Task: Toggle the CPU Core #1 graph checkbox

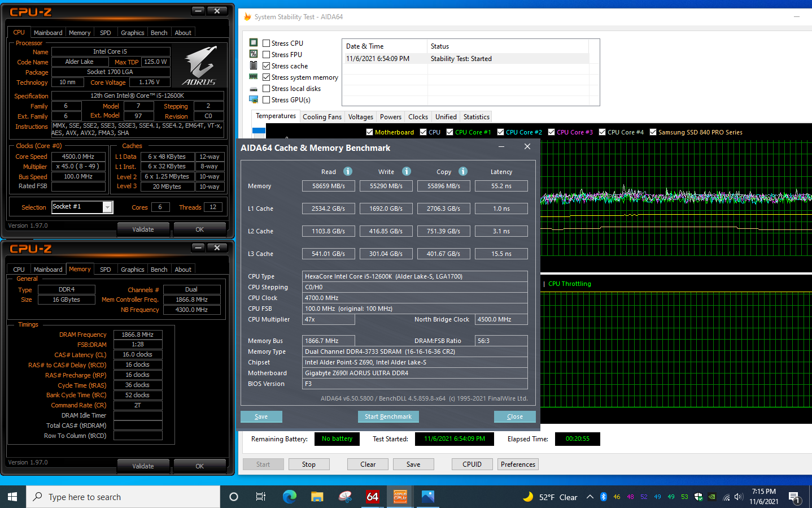Action: pos(449,132)
